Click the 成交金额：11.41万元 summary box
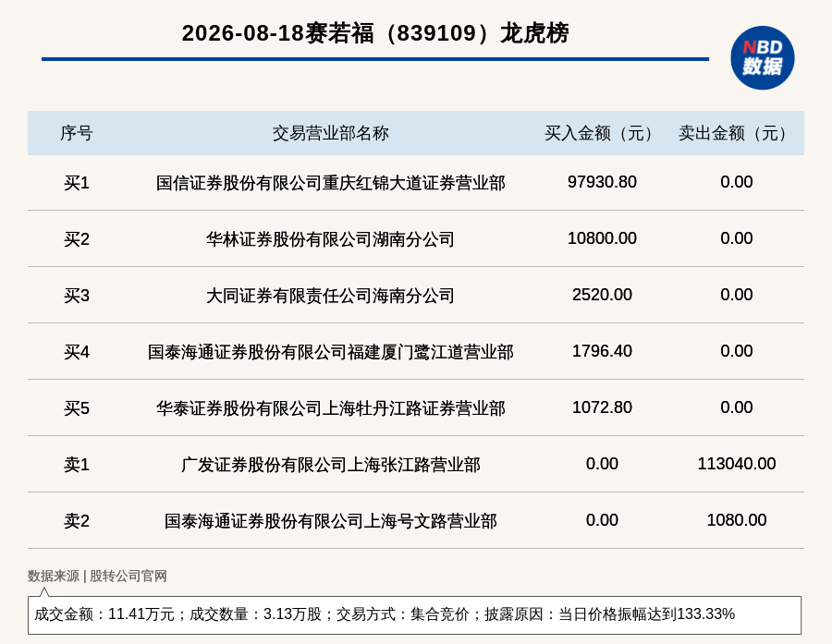Viewport: 832px width, 644px height. pos(414,614)
